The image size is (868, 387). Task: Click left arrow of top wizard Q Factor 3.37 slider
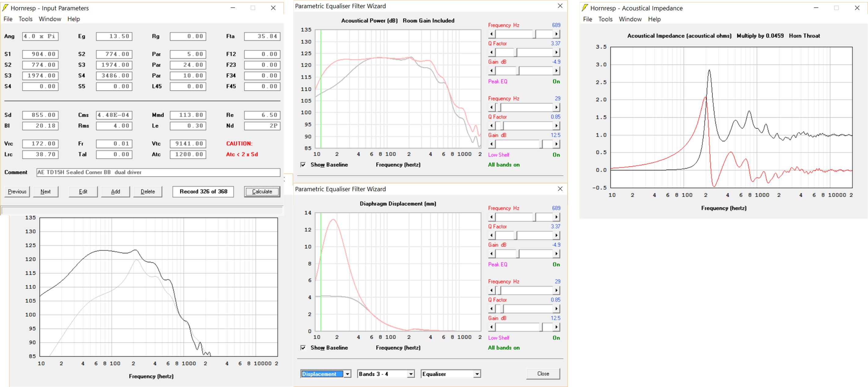pos(492,52)
